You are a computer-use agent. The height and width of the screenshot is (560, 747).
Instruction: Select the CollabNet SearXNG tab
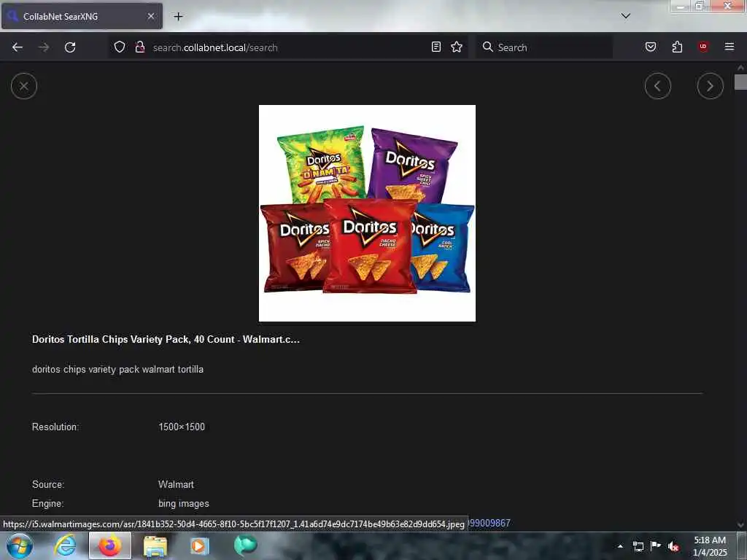click(x=82, y=16)
